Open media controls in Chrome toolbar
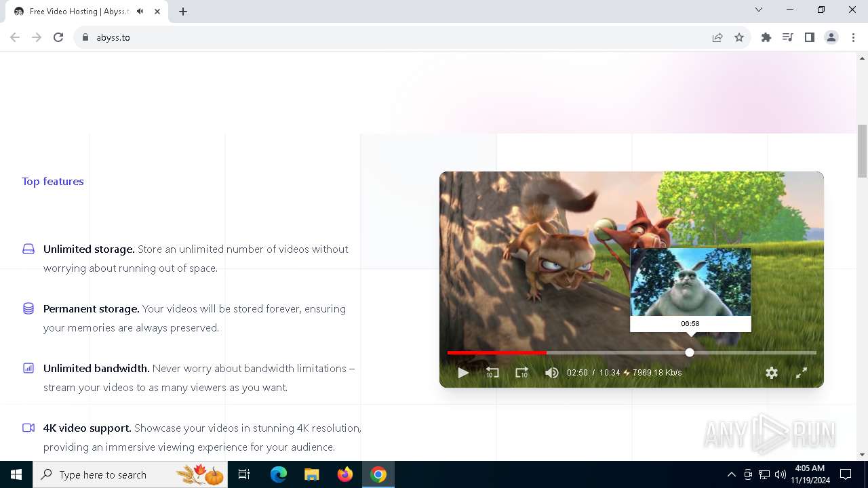 [x=788, y=37]
